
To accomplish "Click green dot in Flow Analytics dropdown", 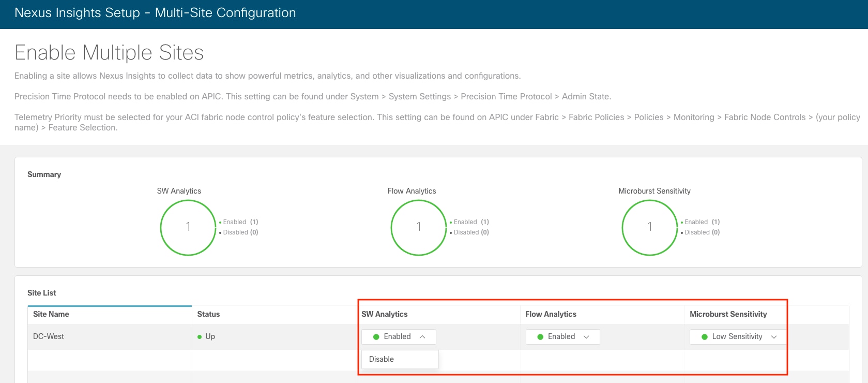I will (x=540, y=337).
